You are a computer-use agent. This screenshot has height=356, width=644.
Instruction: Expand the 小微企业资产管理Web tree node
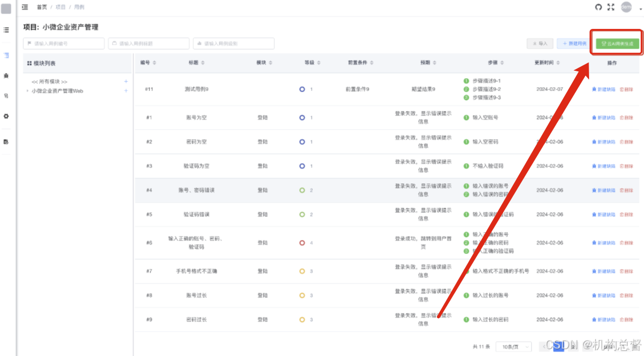(x=28, y=91)
